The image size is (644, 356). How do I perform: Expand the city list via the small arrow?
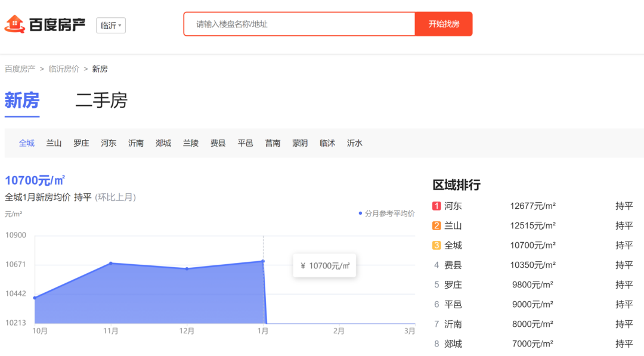(x=119, y=26)
